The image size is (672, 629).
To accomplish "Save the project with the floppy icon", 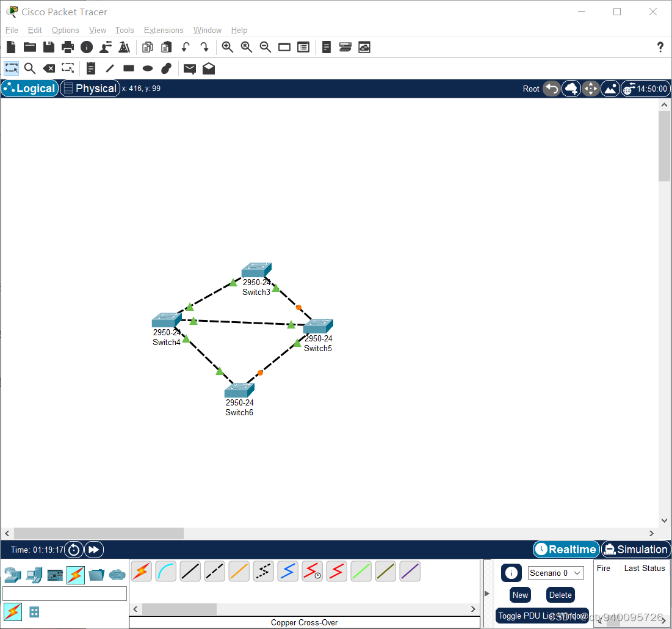I will (x=48, y=47).
